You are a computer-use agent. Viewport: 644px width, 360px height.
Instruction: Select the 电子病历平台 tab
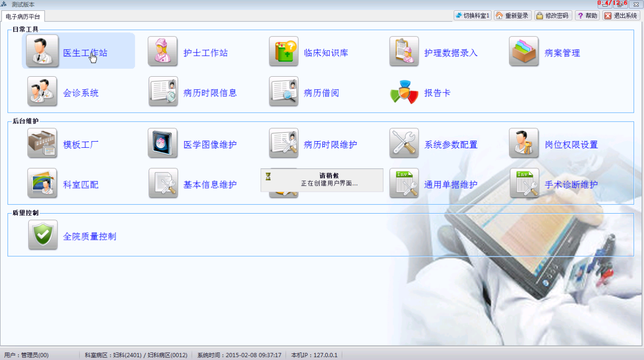23,17
